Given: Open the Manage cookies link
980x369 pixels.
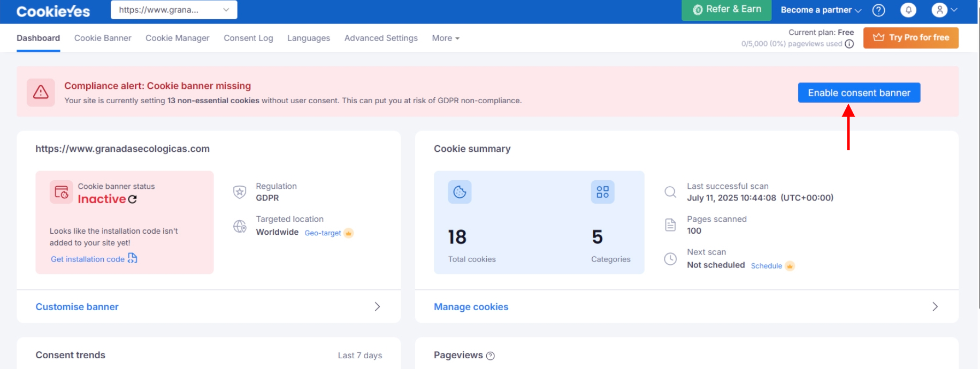Looking at the screenshot, I should (x=471, y=307).
